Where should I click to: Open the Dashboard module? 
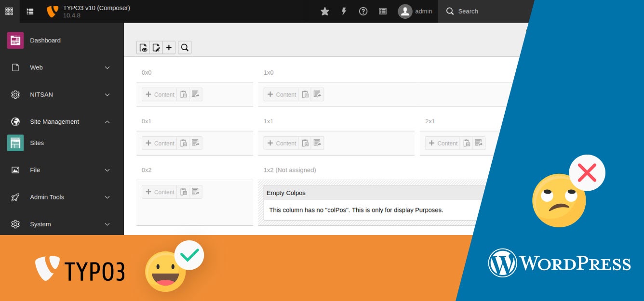tap(45, 40)
